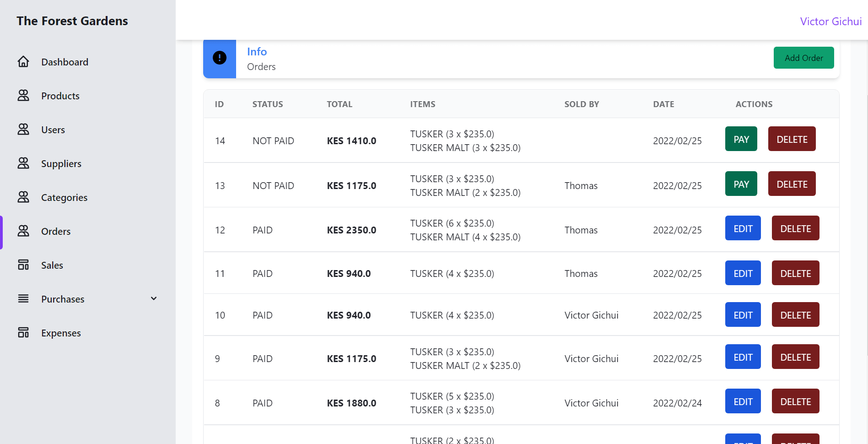The image size is (868, 444).
Task: Open the Orders menu item
Action: [56, 232]
